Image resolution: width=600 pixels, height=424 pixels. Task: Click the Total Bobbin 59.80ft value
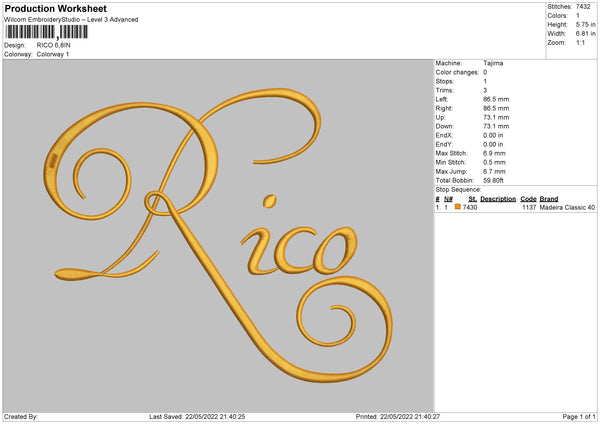[495, 180]
